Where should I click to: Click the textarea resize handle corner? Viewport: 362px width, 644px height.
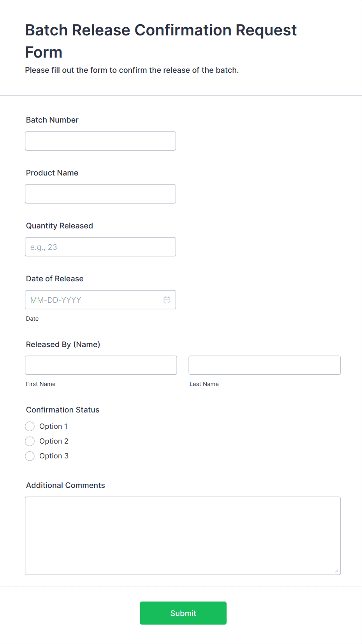(337, 571)
